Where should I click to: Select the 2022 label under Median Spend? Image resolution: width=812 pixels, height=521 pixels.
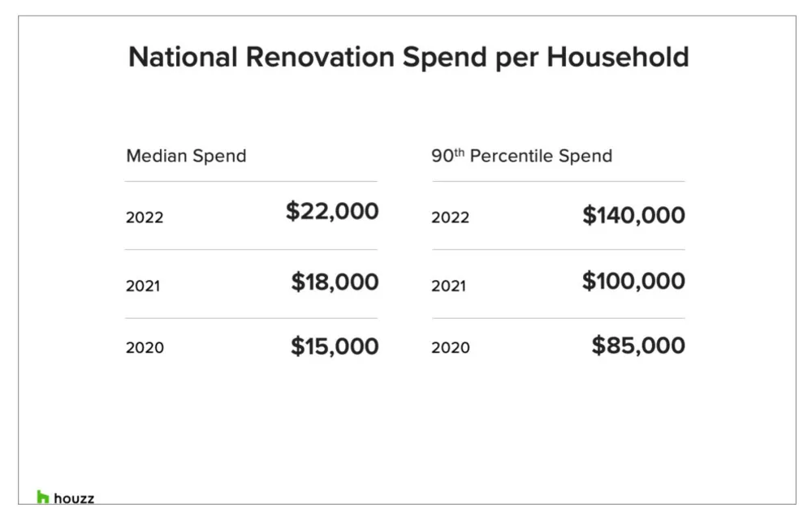pos(145,217)
